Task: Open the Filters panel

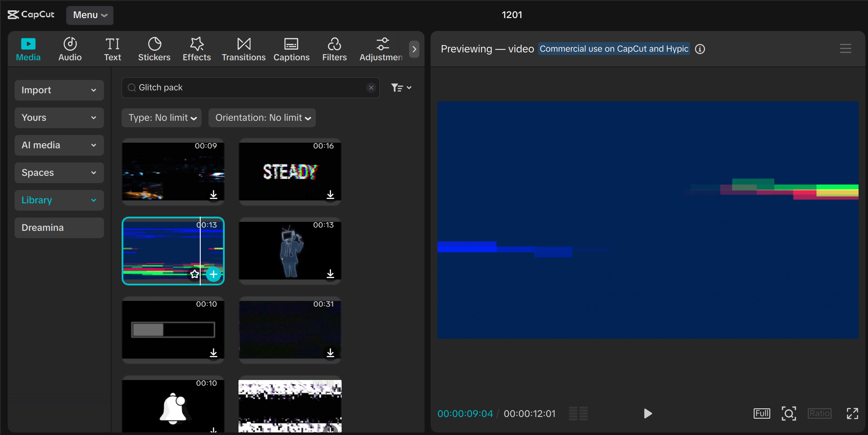Action: 334,49
